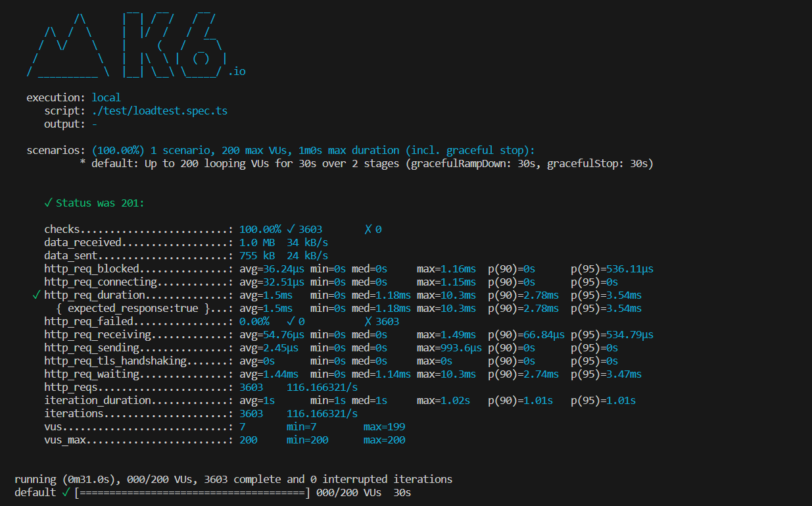812x506 pixels.
Task: Click the 'output: -' line
Action: (x=70, y=124)
